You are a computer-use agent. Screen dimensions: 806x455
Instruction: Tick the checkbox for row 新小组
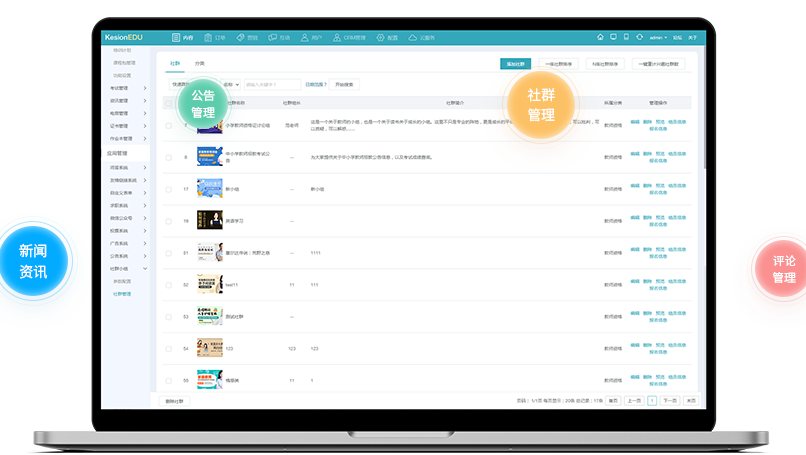pos(168,189)
